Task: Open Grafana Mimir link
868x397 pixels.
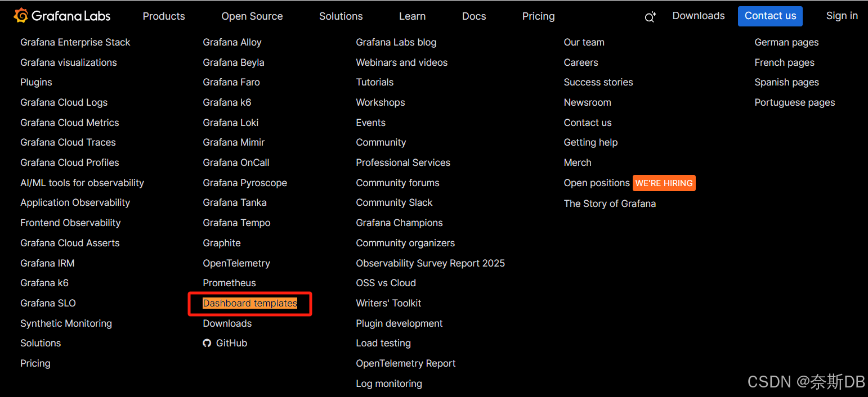Action: click(x=234, y=142)
